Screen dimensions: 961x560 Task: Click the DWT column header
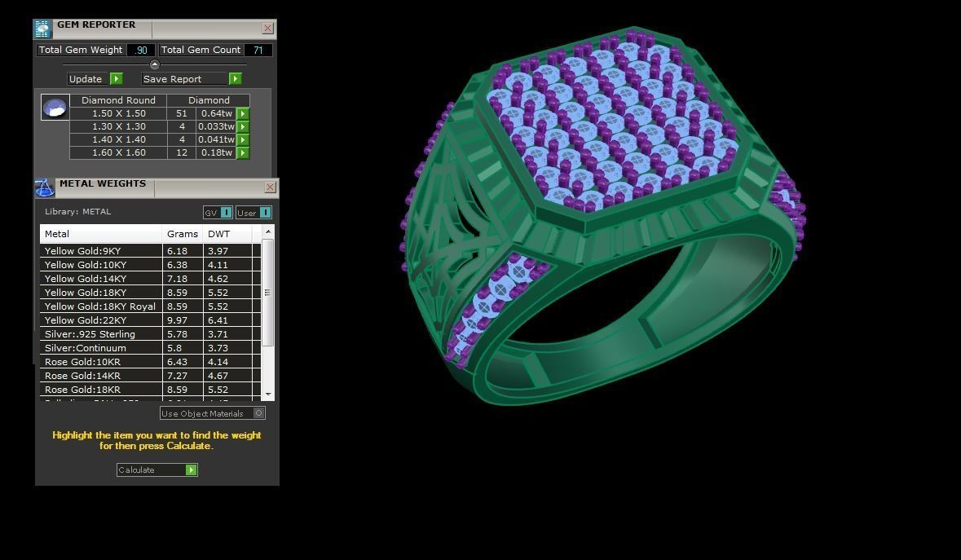(x=227, y=234)
